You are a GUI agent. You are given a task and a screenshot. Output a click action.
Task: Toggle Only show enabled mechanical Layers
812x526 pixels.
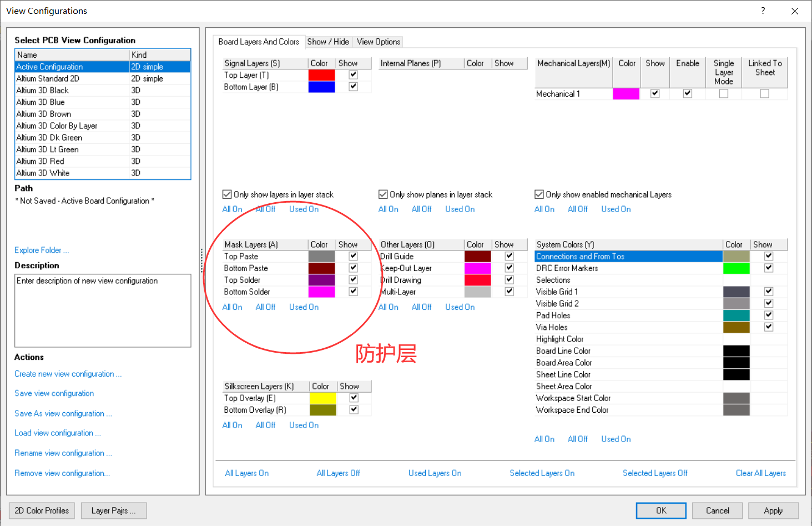click(x=539, y=194)
